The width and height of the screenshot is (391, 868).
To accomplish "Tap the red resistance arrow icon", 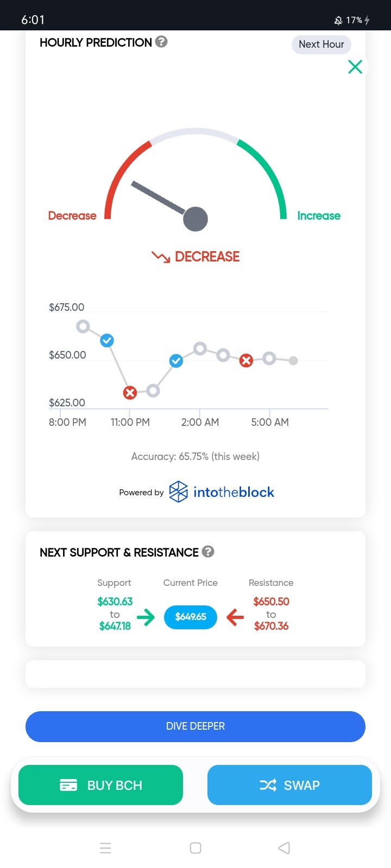I will click(235, 617).
